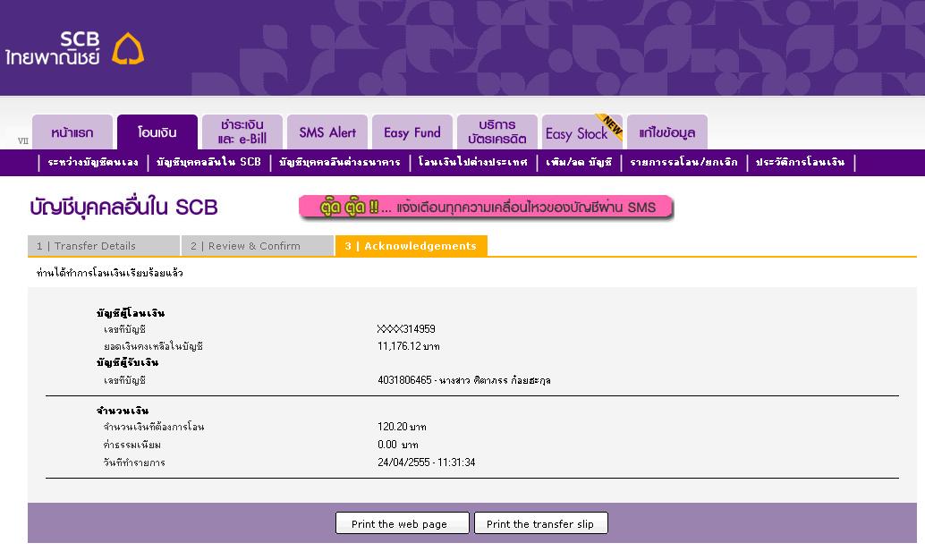925x560 pixels.
Task: Select ประวัติการโอนเงิน submenu item
Action: [801, 162]
